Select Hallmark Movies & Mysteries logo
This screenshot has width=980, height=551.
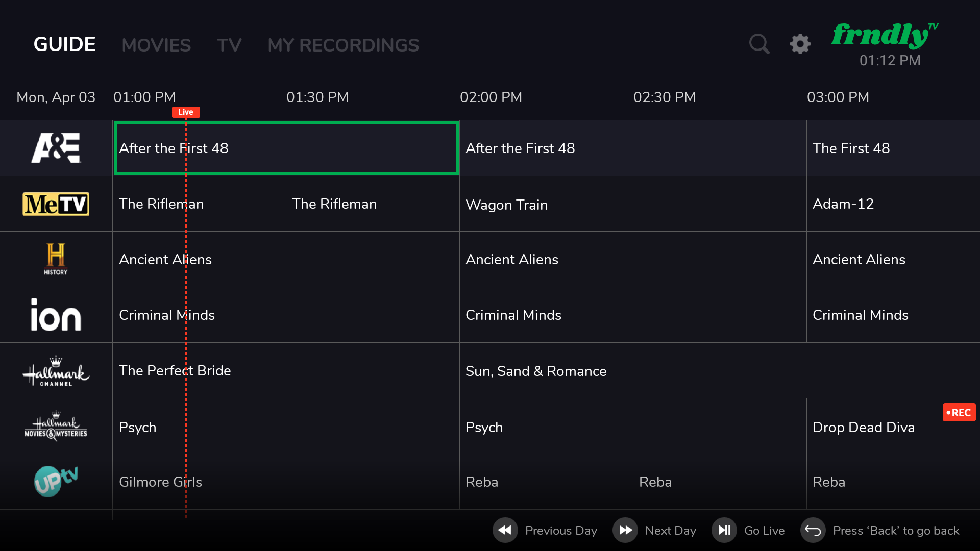[x=56, y=427]
